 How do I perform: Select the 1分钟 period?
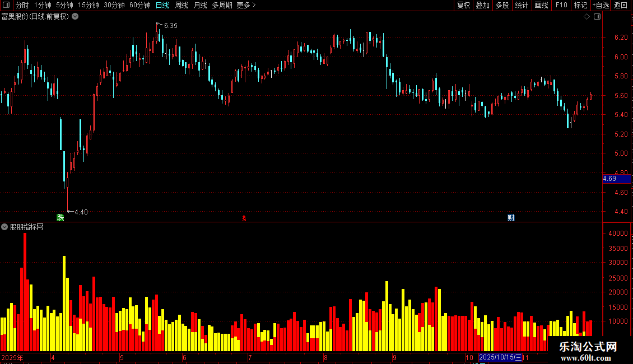click(x=43, y=5)
